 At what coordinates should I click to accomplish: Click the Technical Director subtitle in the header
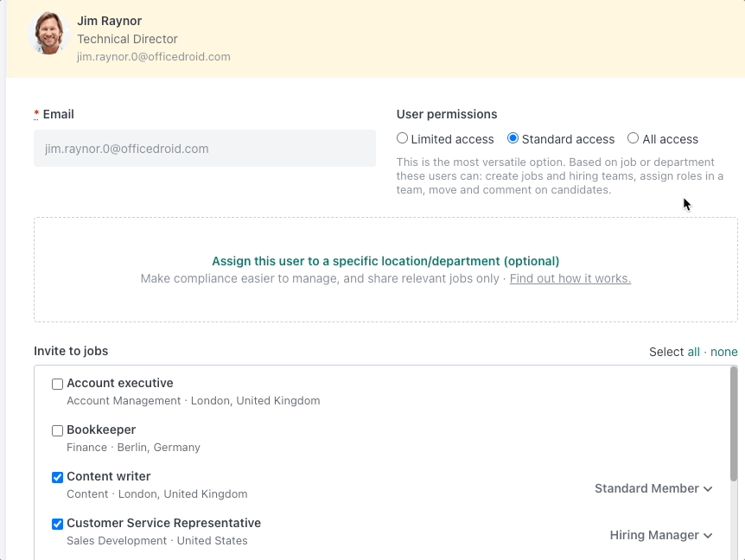[127, 39]
